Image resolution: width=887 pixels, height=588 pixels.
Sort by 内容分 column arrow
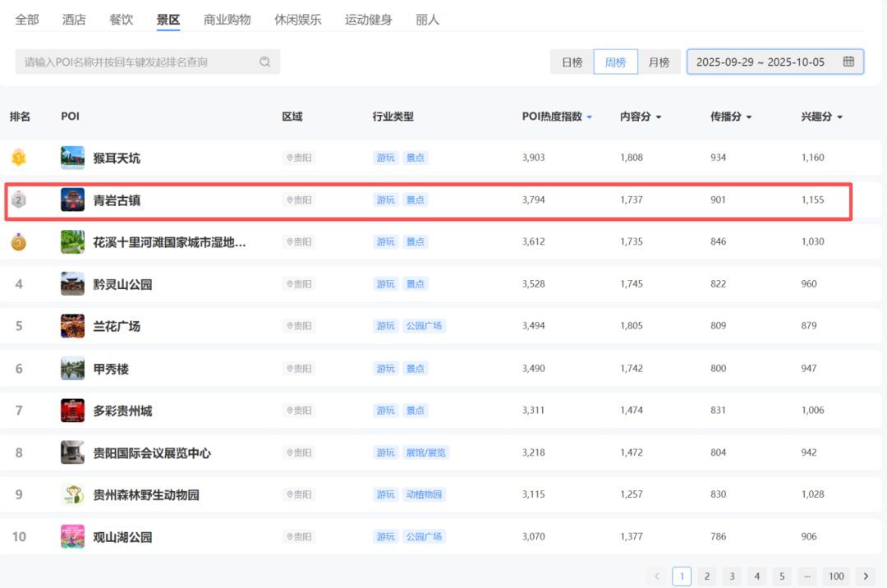(659, 117)
